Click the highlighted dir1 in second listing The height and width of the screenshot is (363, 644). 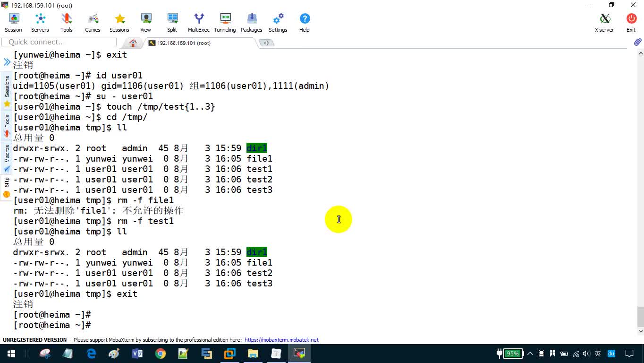(257, 252)
